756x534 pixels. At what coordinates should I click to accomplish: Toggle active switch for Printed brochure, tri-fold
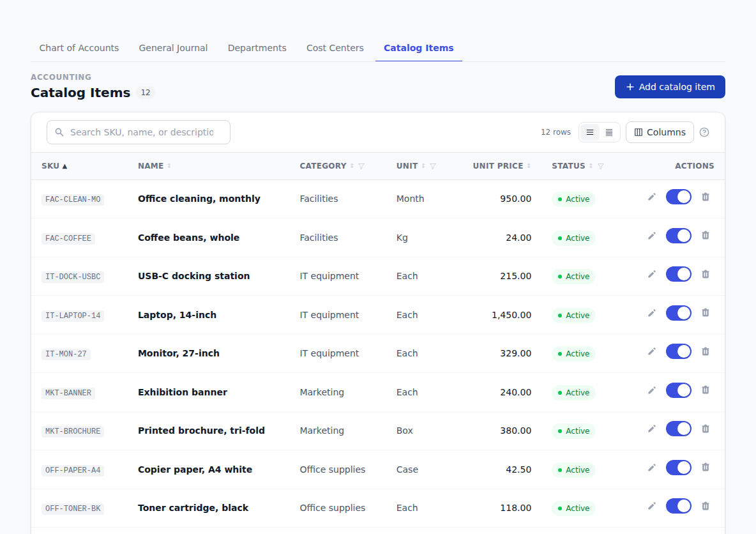click(x=678, y=429)
